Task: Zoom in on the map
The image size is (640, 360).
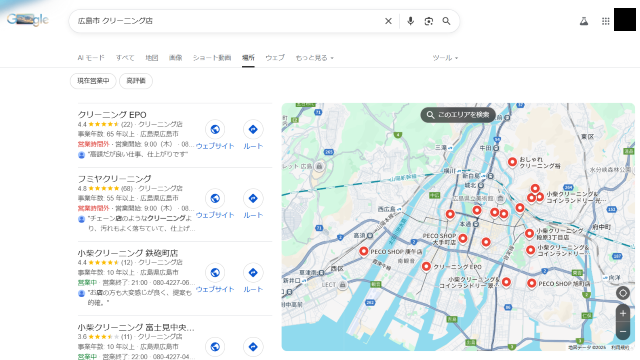Action: (x=623, y=313)
